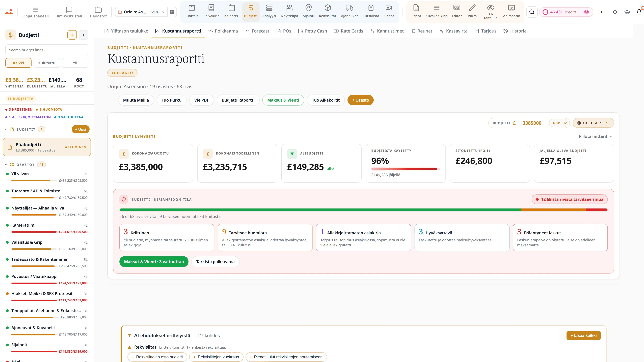Click the notifications bell icon
This screenshot has height=362, width=644.
(639, 12)
